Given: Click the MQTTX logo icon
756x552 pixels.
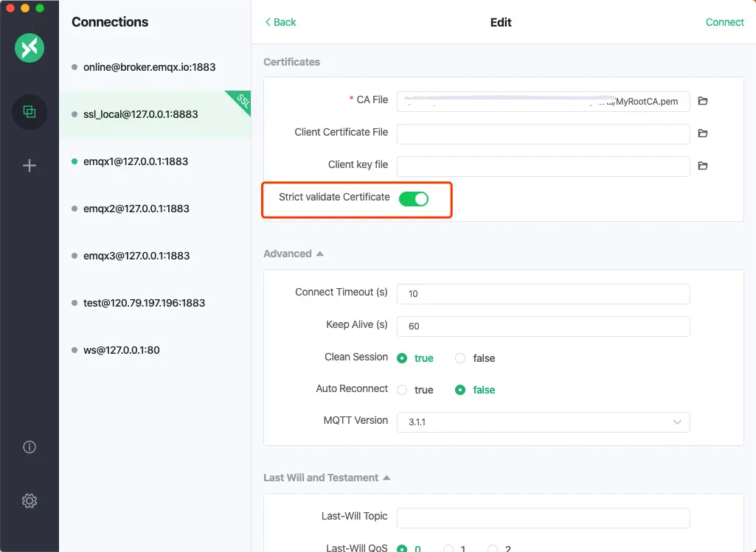Looking at the screenshot, I should tap(30, 49).
